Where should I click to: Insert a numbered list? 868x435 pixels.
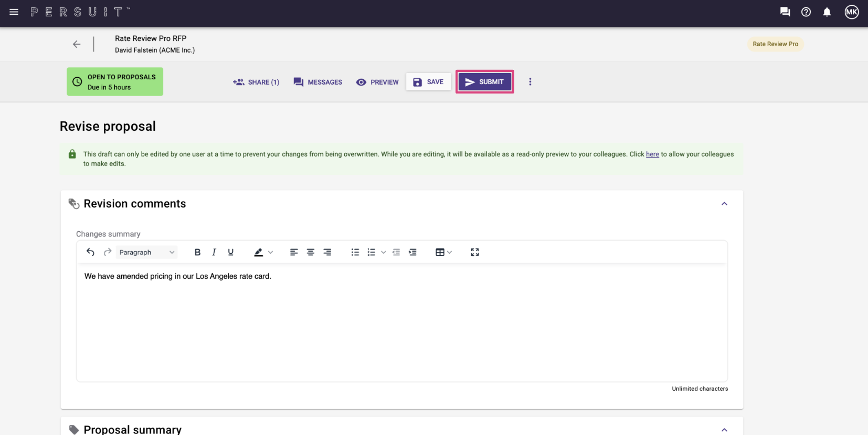tap(372, 252)
